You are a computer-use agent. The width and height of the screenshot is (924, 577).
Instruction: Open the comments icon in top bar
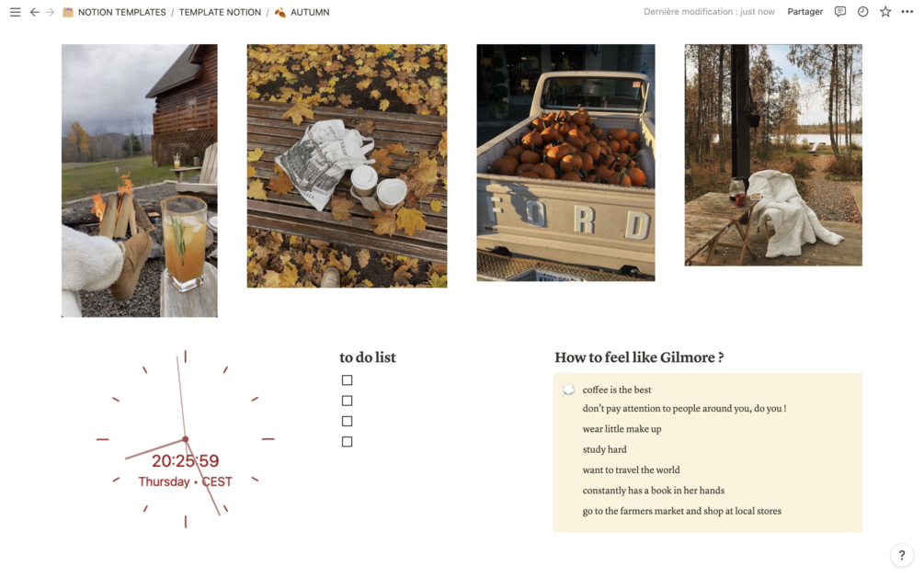click(x=840, y=12)
